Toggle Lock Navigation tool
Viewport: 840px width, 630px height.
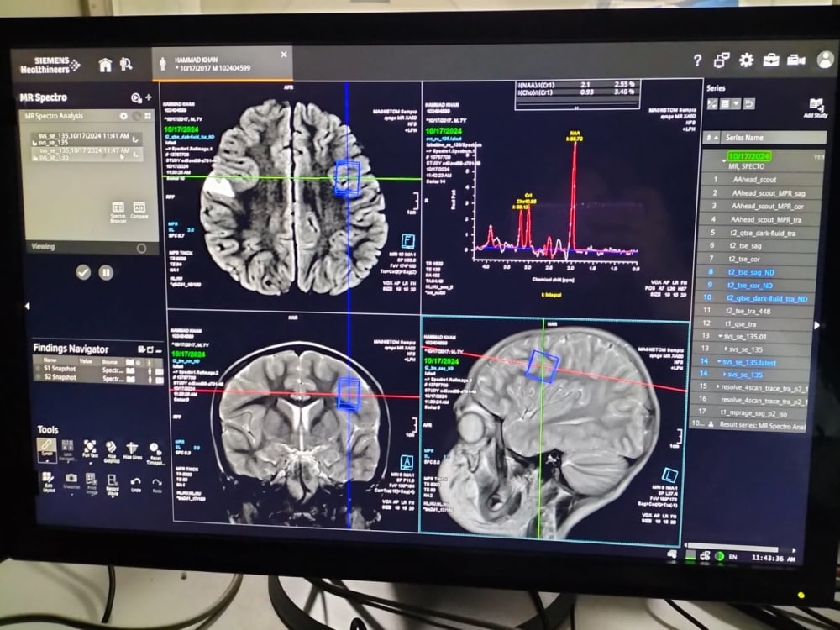[67, 450]
